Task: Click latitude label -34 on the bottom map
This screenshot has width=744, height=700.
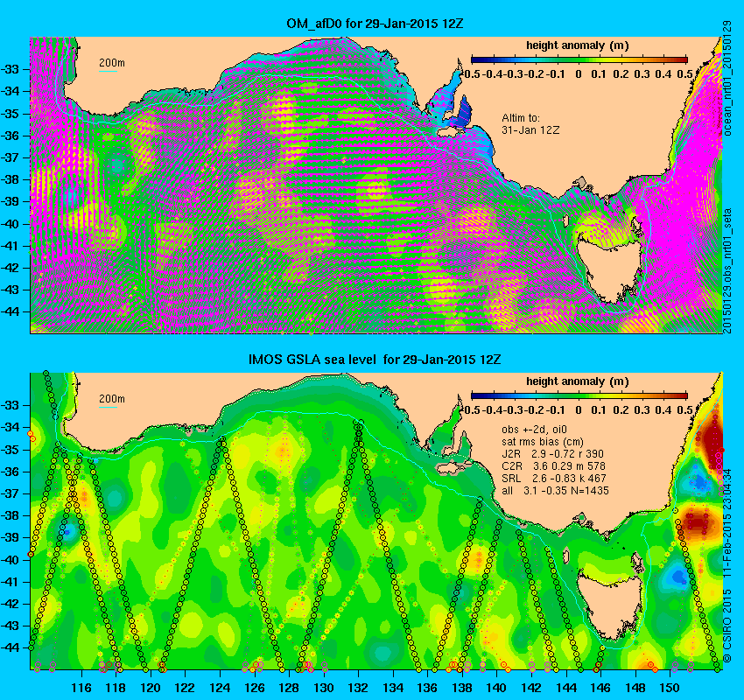Action: coord(9,427)
